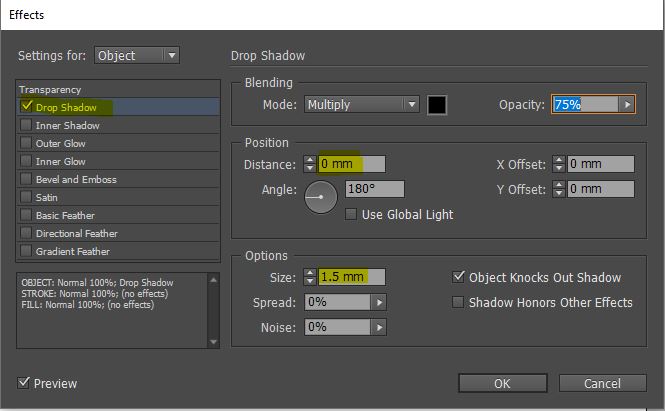Open the Settings for Object dropdown

(138, 55)
